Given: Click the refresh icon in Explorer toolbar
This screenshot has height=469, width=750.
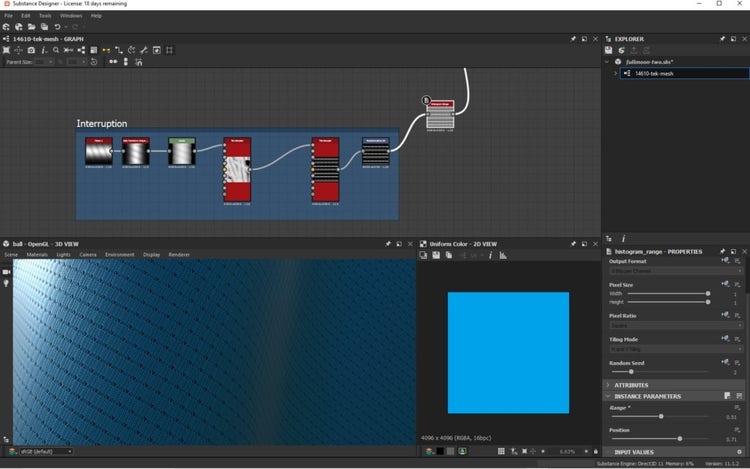Looking at the screenshot, I should click(621, 50).
